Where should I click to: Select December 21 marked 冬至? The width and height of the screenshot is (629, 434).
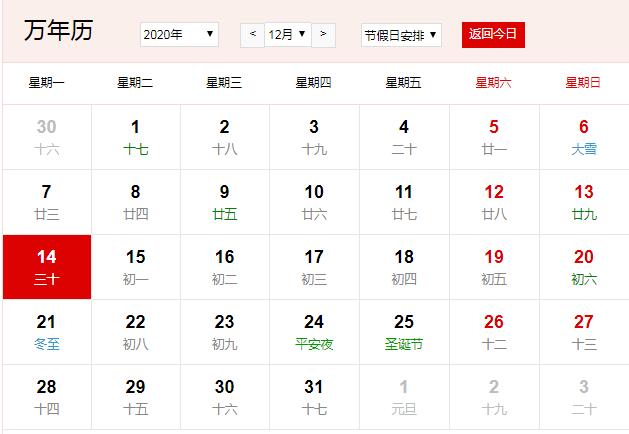pyautogui.click(x=47, y=332)
